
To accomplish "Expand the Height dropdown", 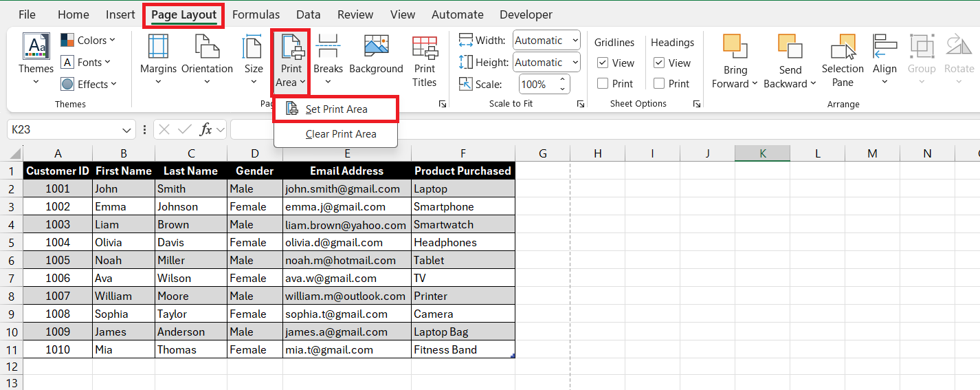I will click(575, 63).
